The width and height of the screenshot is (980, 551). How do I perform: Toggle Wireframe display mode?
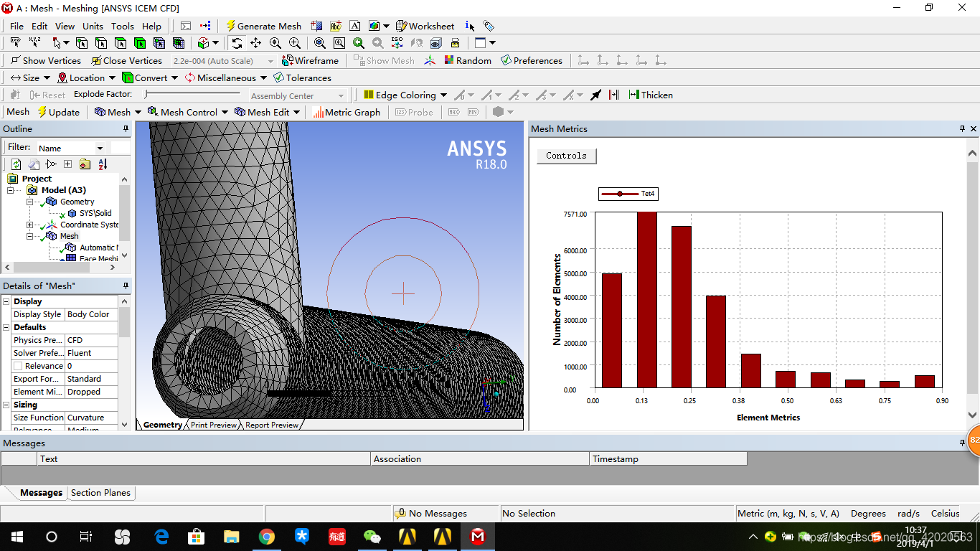pyautogui.click(x=310, y=60)
